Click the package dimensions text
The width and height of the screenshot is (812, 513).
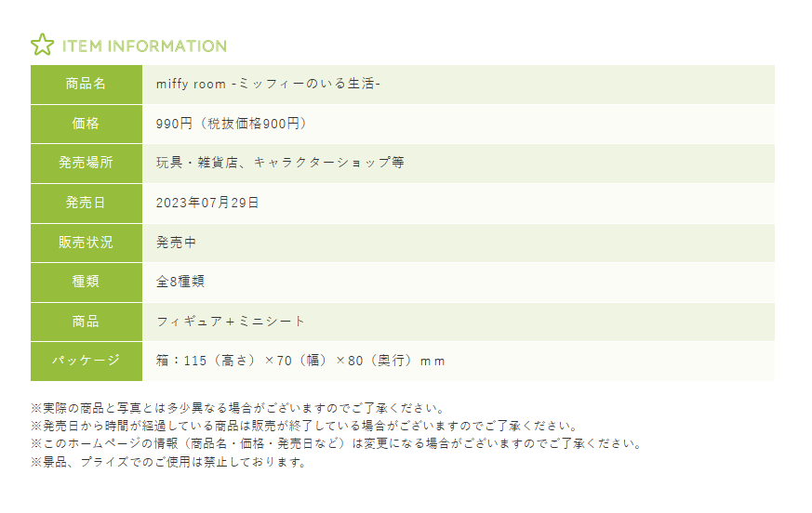tap(301, 361)
